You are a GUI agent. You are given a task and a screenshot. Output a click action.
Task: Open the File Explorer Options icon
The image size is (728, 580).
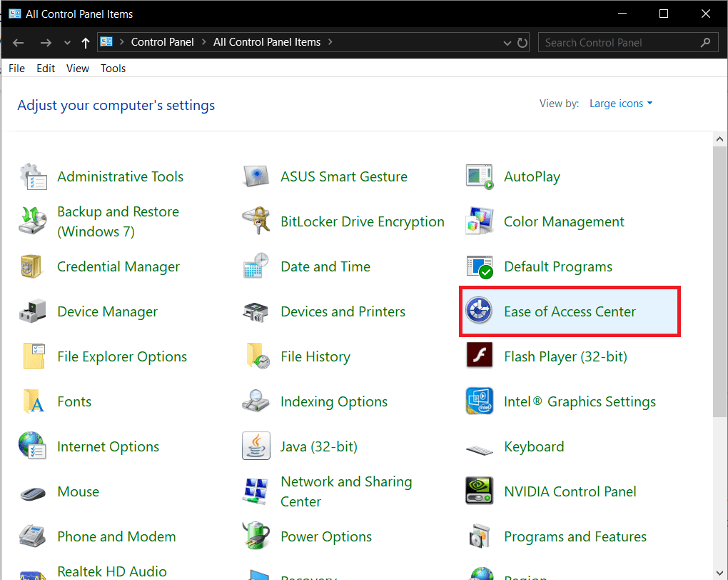34,356
